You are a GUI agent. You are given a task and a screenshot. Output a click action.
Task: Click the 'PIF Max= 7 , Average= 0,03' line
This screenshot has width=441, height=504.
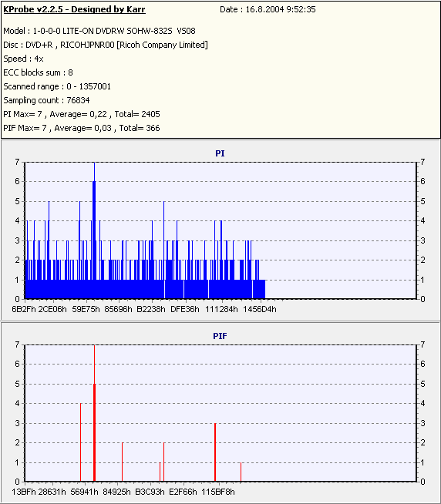coord(82,128)
